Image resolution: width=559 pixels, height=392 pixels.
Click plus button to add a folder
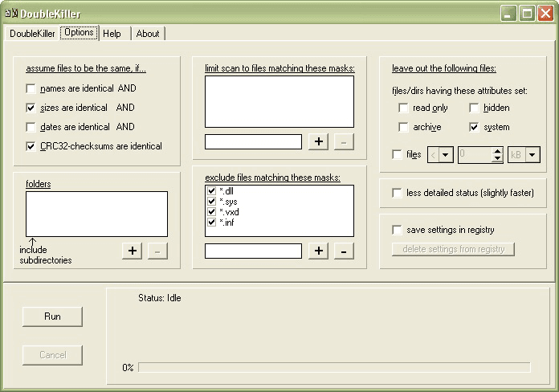(133, 251)
